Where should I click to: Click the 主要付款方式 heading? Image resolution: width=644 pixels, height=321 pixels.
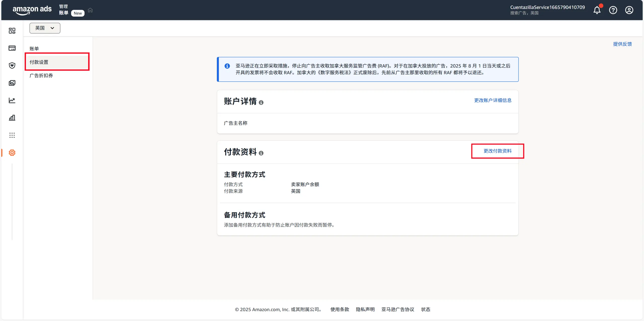click(x=245, y=174)
